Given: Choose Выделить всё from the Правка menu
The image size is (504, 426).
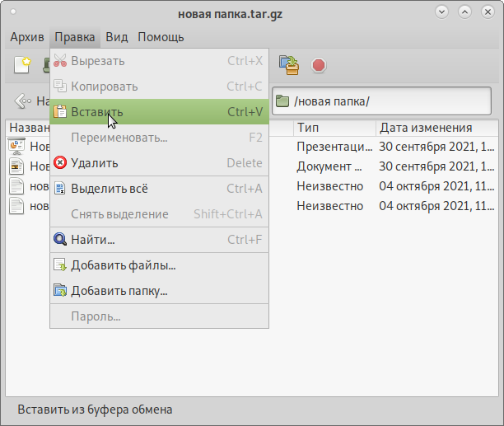Looking at the screenshot, I should click(110, 189).
